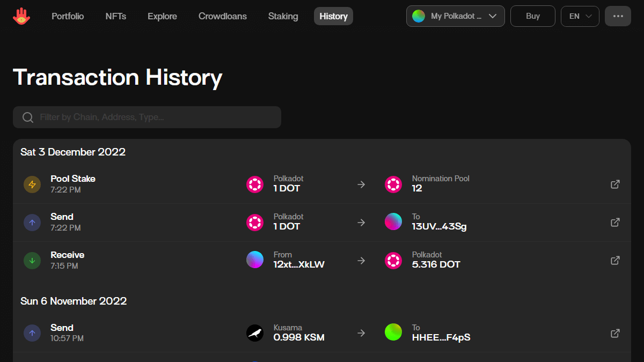The height and width of the screenshot is (362, 644).
Task: Click the HHEE...F4pS green avatar
Action: [x=393, y=333]
